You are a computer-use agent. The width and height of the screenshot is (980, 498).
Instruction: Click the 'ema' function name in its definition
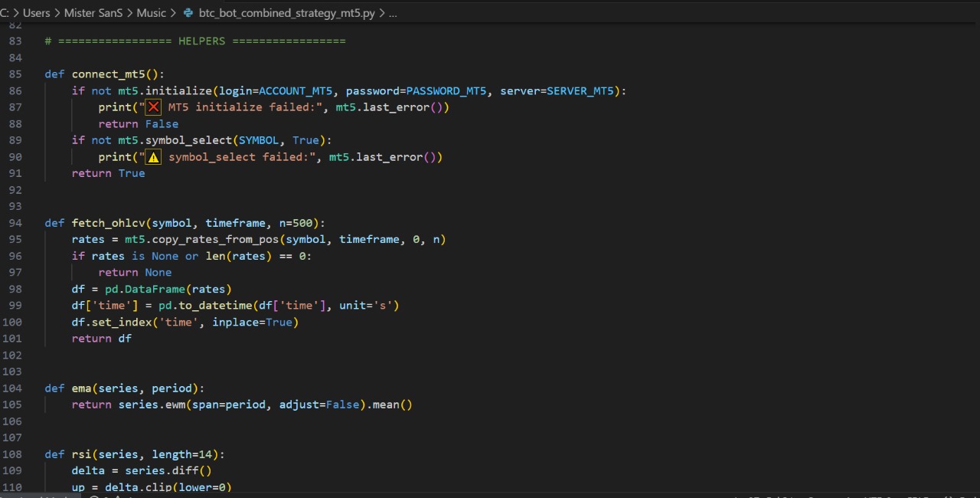(82, 388)
